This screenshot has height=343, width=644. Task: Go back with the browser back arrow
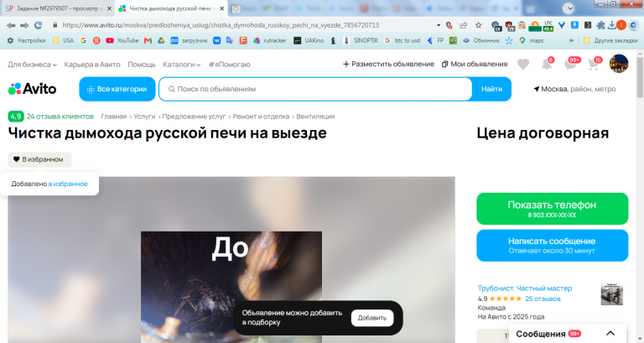click(x=11, y=25)
